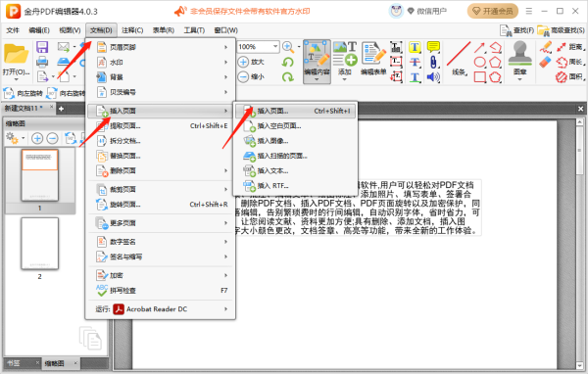The image size is (588, 374).
Task: Select the red rectangle shape tool
Action: [479, 77]
